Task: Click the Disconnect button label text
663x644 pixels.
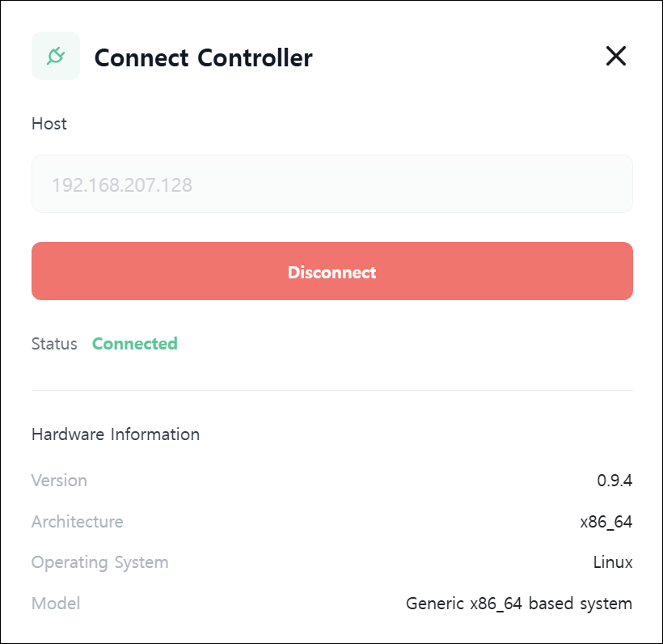Action: coord(332,272)
